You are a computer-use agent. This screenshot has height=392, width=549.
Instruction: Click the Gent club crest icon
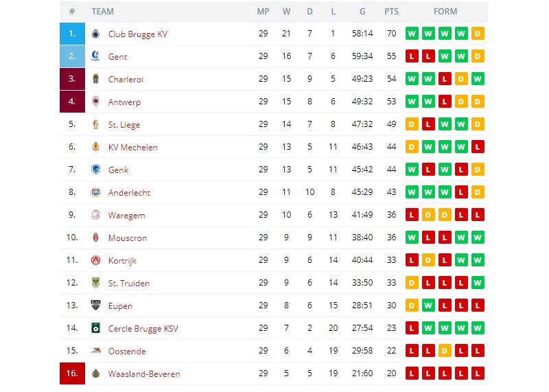coord(95,56)
